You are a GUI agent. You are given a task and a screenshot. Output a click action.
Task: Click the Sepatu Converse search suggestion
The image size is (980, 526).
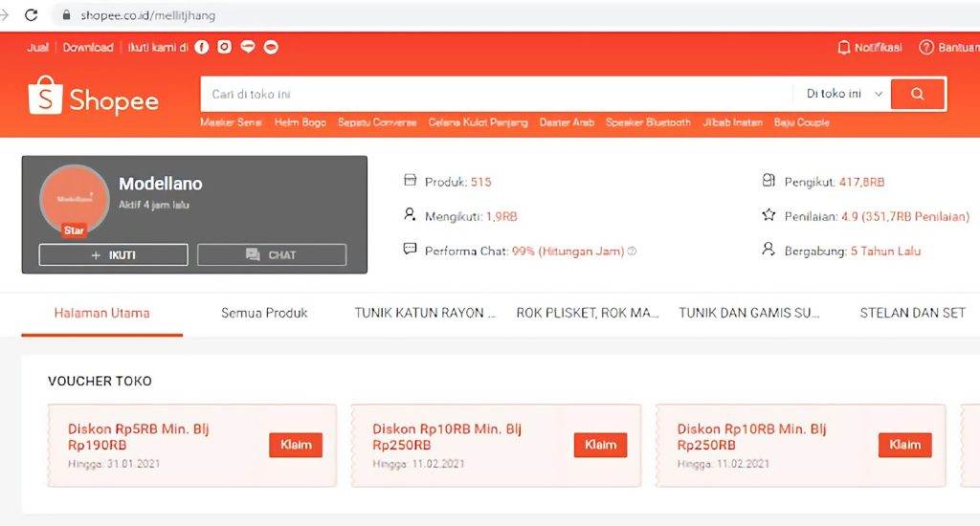point(377,122)
